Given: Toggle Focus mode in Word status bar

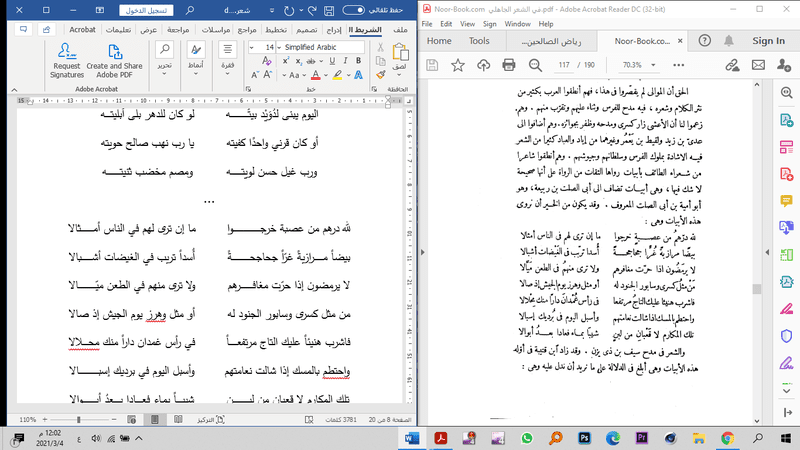Looking at the screenshot, I should coord(211,419).
